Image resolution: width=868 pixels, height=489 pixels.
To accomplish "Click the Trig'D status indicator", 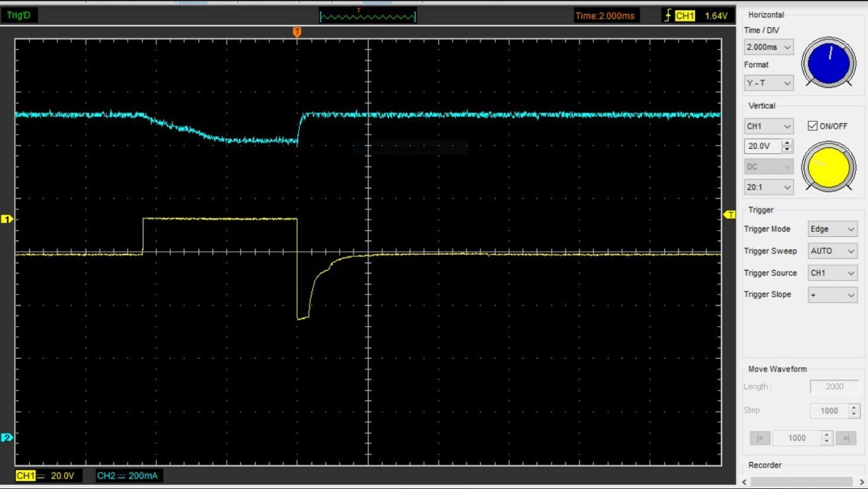I will point(19,15).
